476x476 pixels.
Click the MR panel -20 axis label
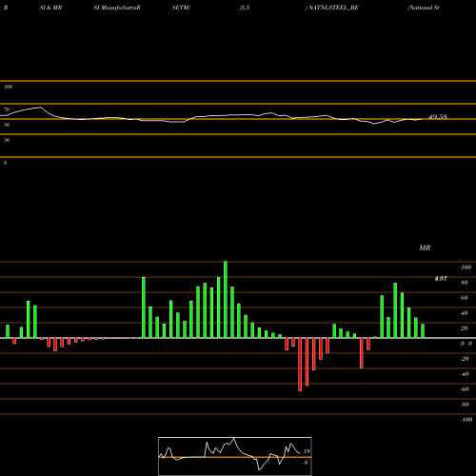tap(465, 359)
